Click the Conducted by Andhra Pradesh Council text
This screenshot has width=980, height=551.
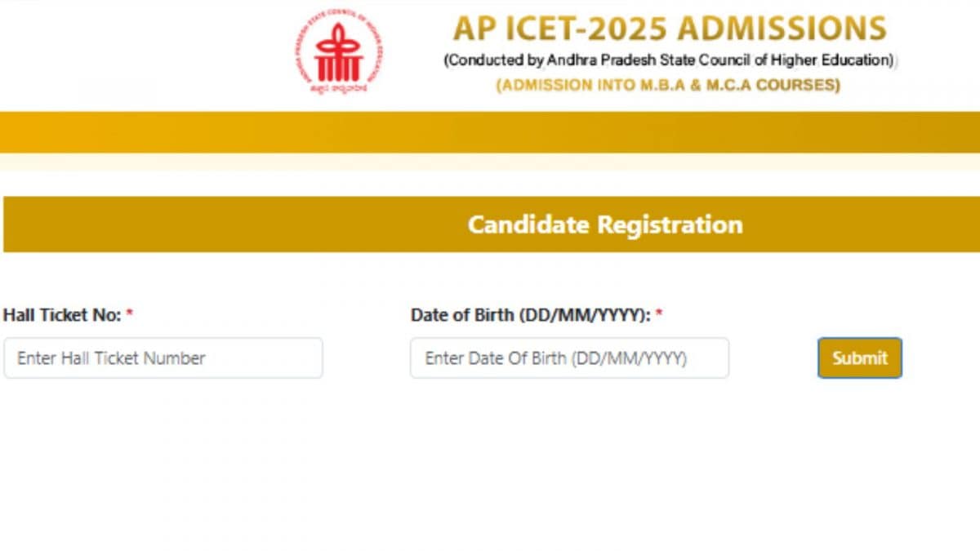[670, 60]
